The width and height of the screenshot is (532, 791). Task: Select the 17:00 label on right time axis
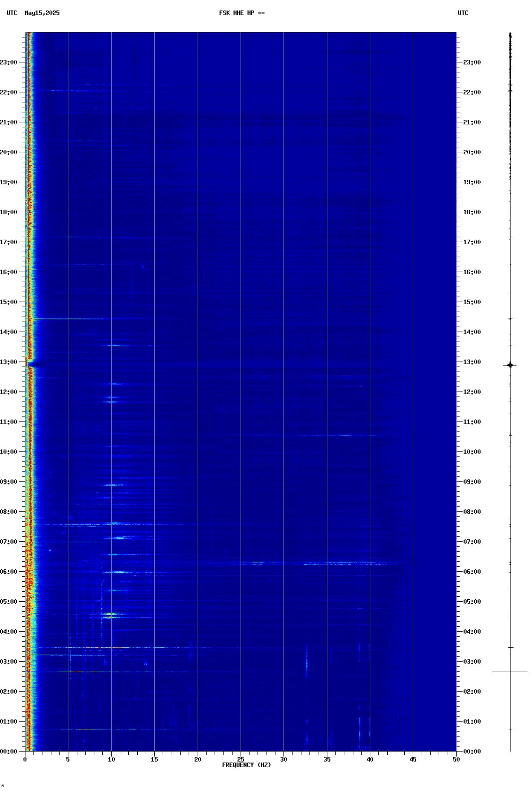tap(472, 242)
